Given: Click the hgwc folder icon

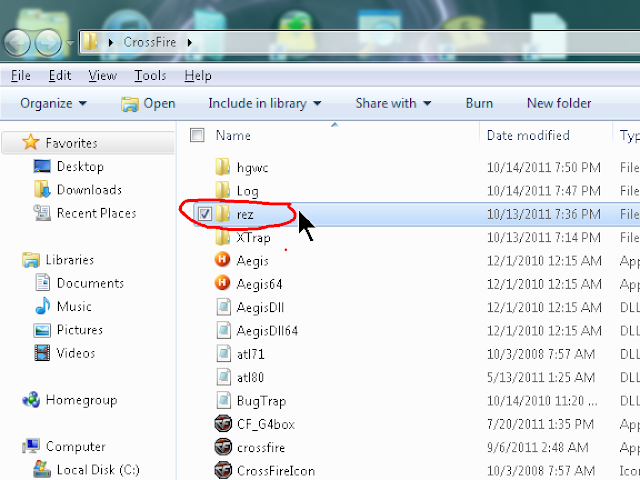Looking at the screenshot, I should pyautogui.click(x=222, y=167).
